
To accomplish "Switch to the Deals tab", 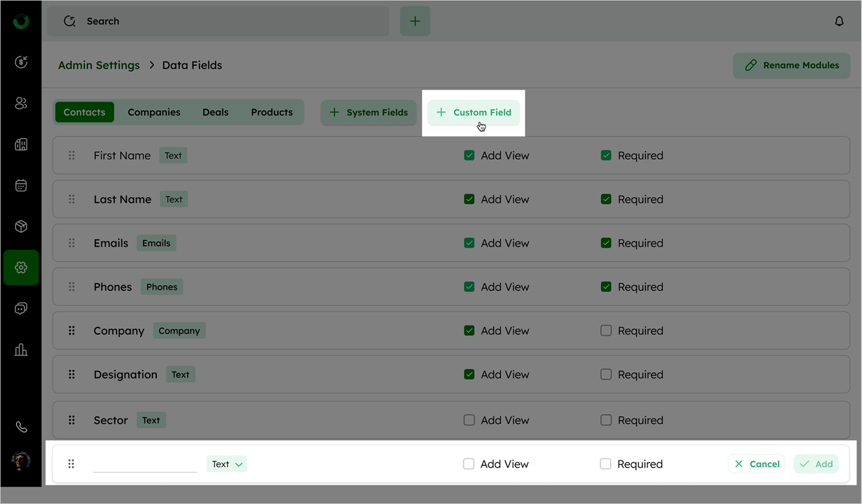I will pyautogui.click(x=215, y=112).
